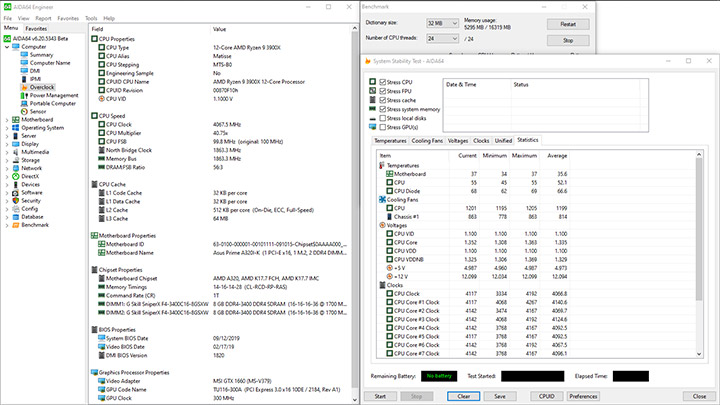Click the DirectX icon in sidebar

point(14,176)
